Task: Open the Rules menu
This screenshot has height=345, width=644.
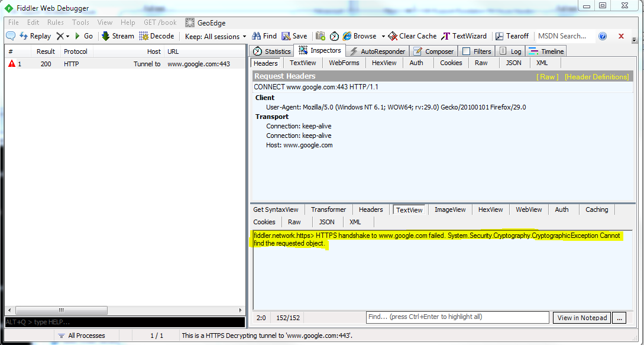Action: tap(56, 22)
